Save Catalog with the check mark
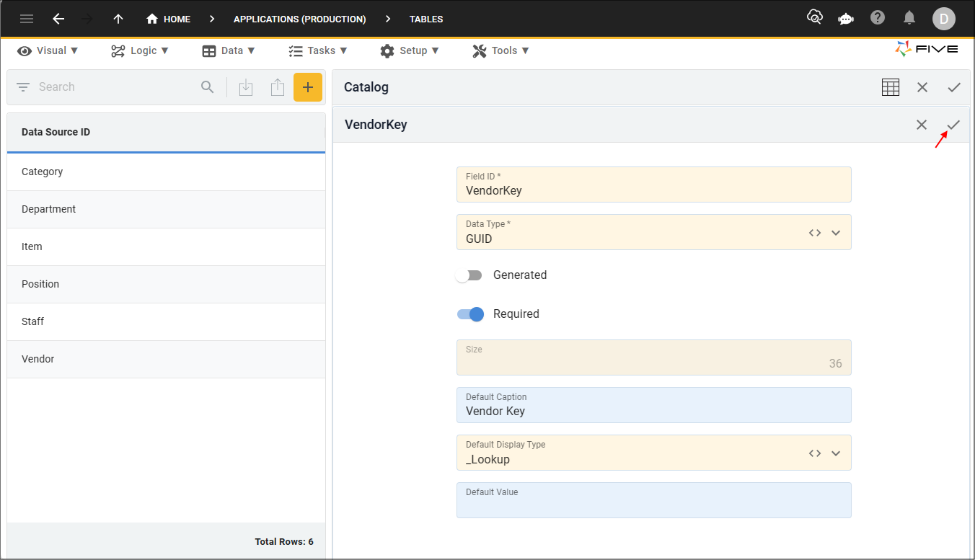Image resolution: width=975 pixels, height=560 pixels. [954, 87]
